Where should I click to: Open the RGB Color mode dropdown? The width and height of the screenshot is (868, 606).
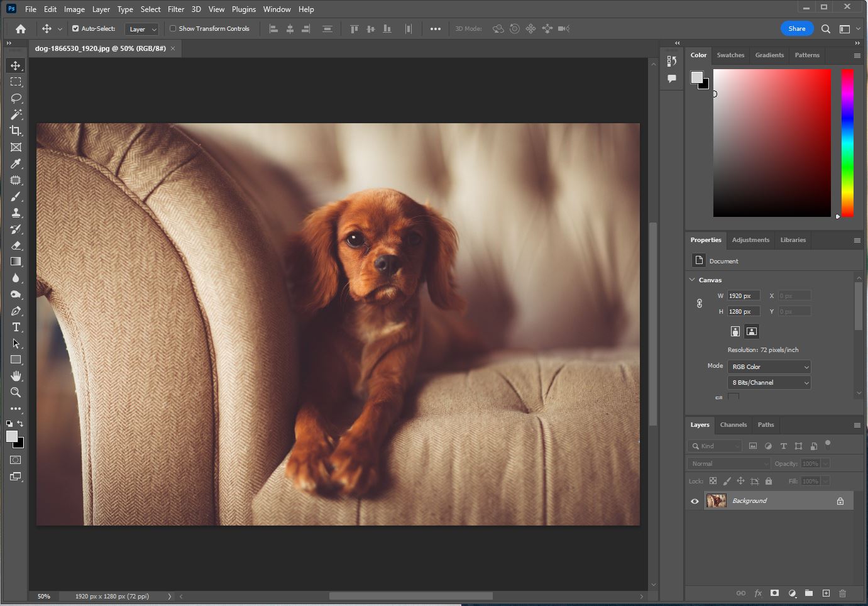pos(769,366)
